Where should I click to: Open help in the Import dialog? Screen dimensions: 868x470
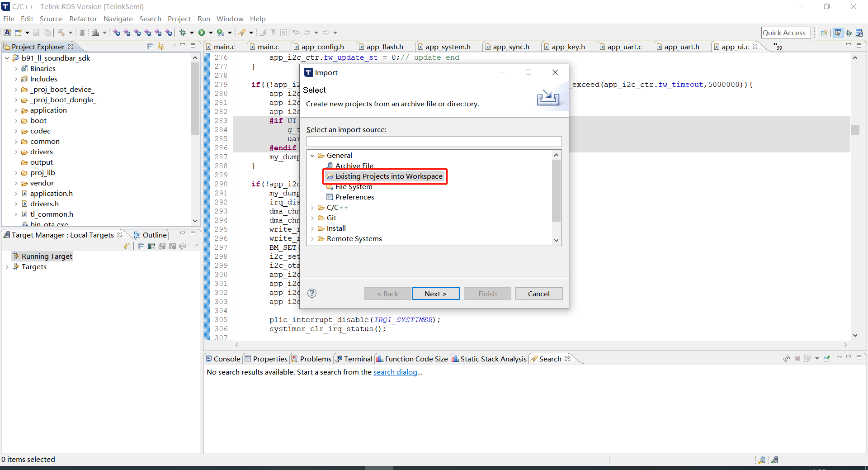[312, 293]
